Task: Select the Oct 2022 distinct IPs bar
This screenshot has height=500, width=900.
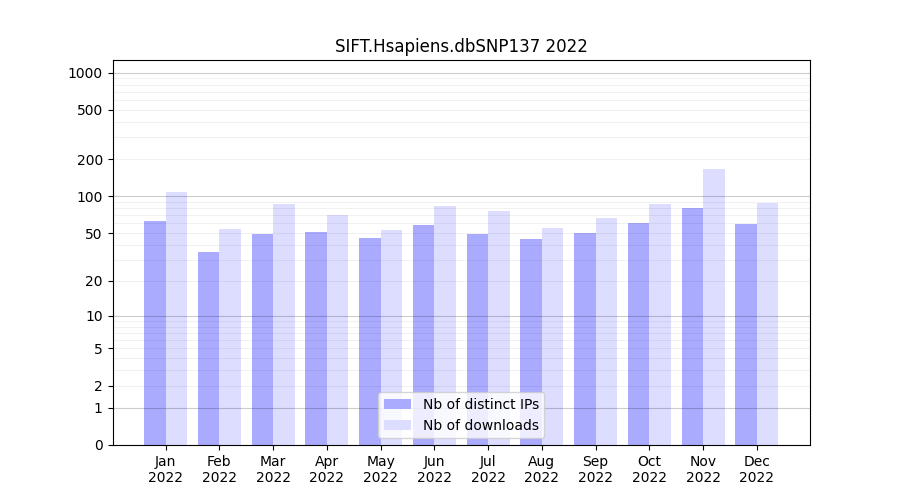Action: (x=638, y=334)
